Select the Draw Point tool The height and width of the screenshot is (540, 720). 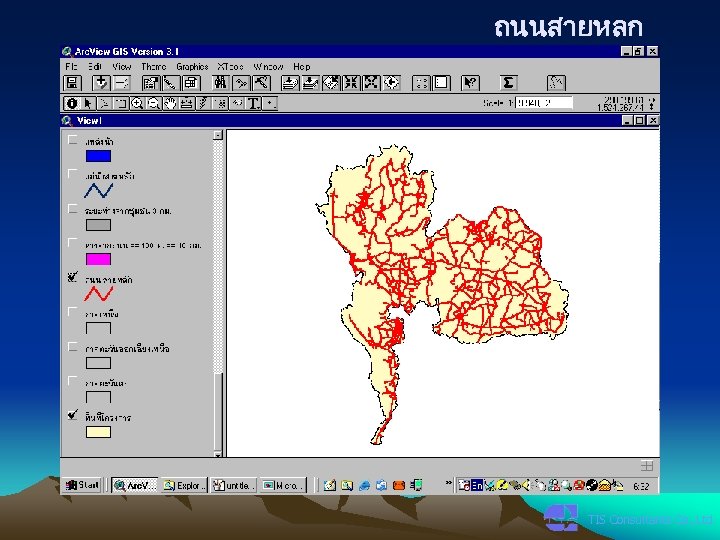[x=270, y=103]
